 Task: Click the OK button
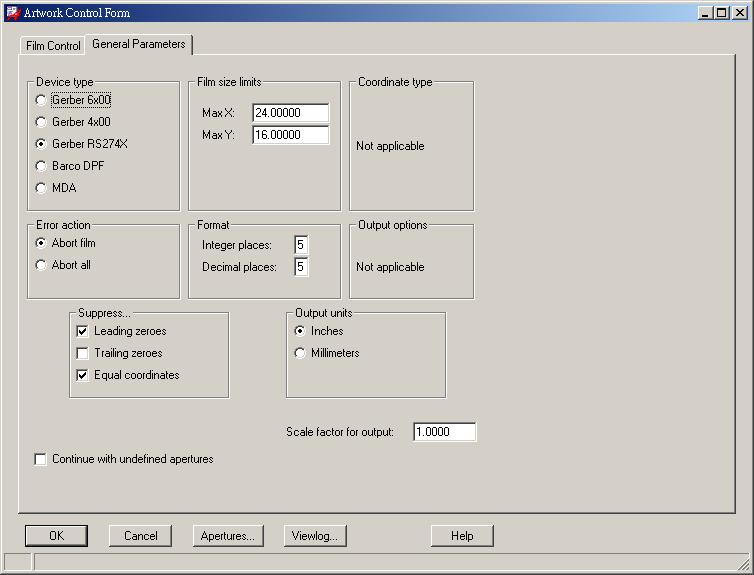56,536
